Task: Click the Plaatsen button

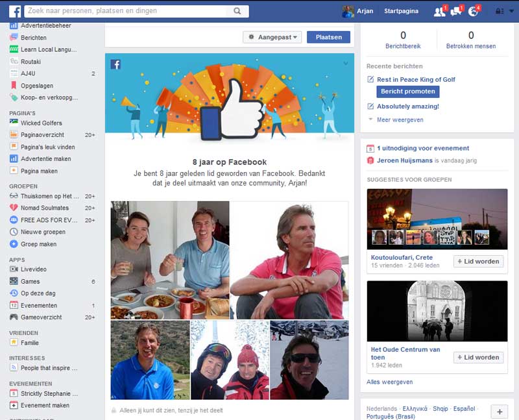Action: click(328, 37)
